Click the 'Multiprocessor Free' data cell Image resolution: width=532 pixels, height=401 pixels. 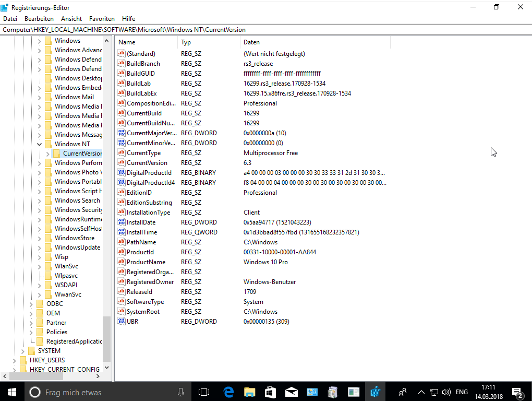tap(271, 153)
